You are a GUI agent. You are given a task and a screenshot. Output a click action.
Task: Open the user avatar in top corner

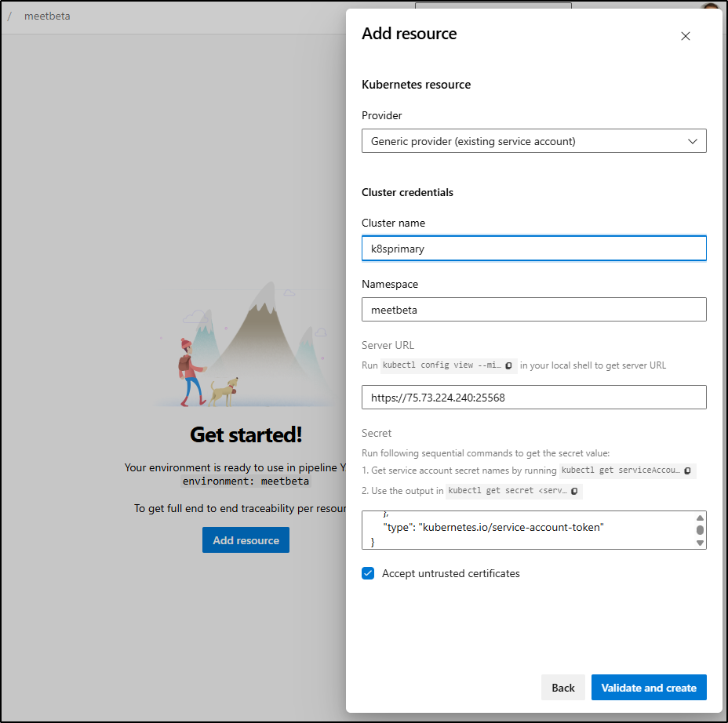point(711,6)
